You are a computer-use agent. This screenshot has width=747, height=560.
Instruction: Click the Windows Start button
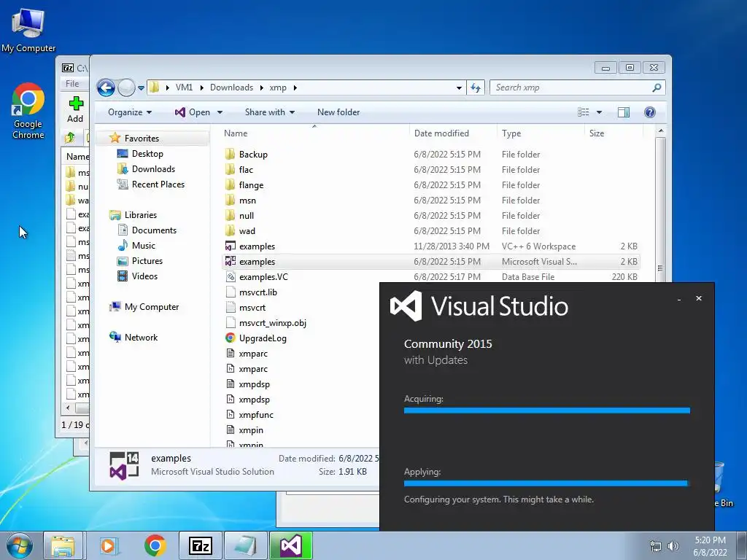point(20,545)
